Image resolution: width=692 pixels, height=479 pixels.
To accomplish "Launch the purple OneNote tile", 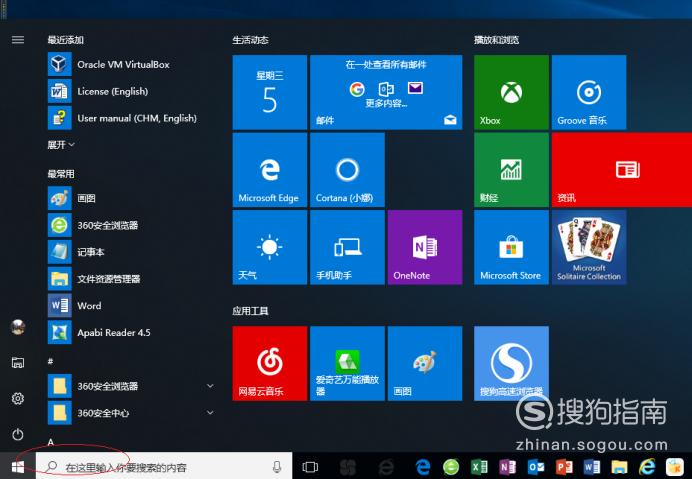I will click(425, 247).
